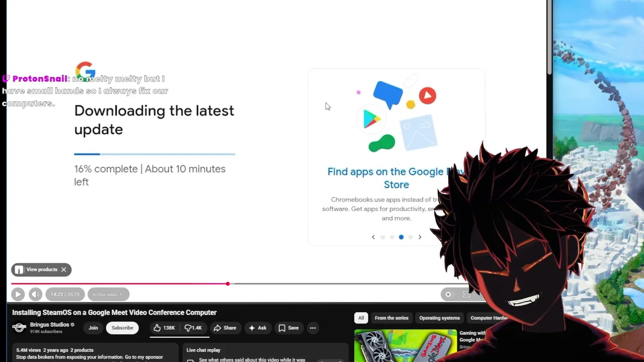
Task: Click the progress bar scrubber dot
Action: click(x=227, y=284)
